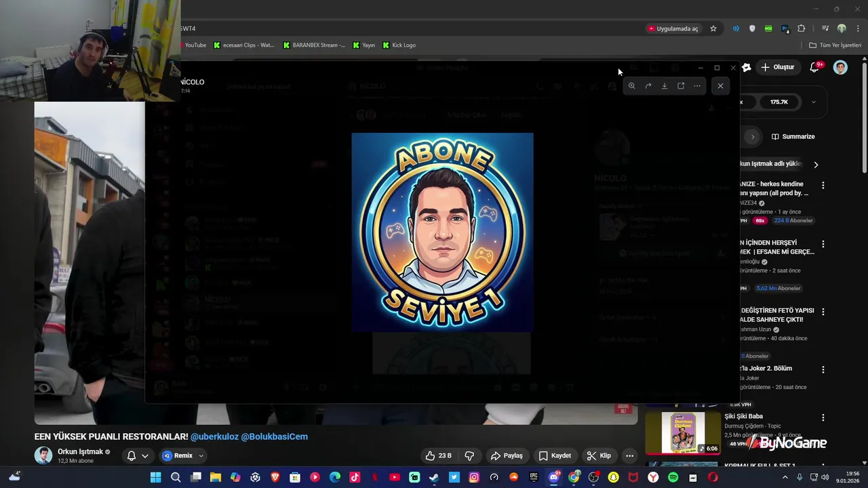868x488 pixels.
Task: Dislike the video with thumbs-down
Action: point(469,455)
